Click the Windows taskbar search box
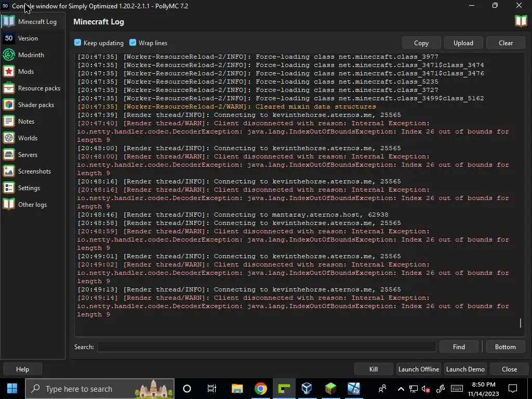The image size is (532, 399). tap(100, 389)
